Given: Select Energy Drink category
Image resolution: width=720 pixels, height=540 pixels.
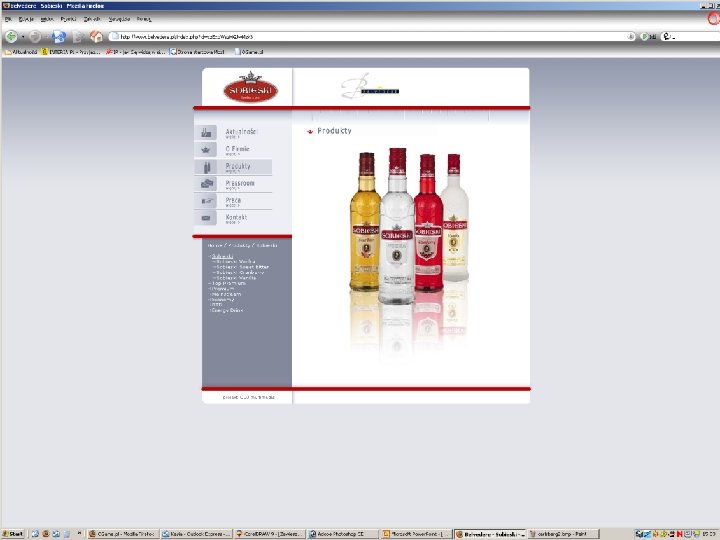Looking at the screenshot, I should [226, 310].
